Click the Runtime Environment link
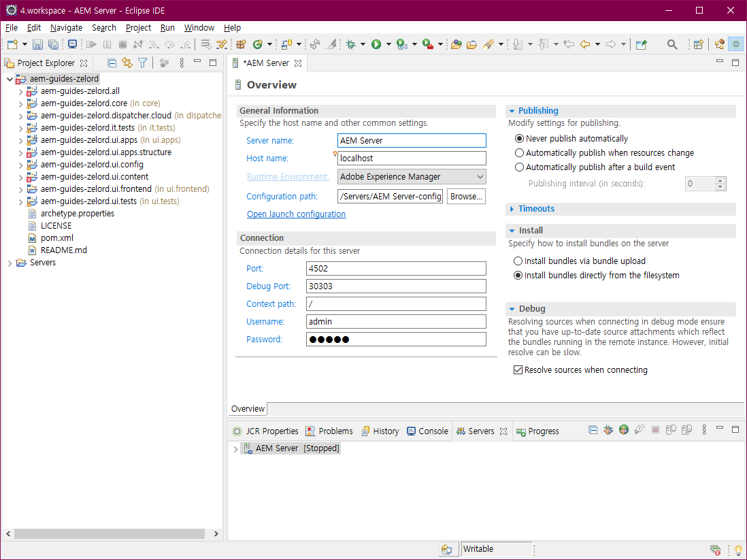 pyautogui.click(x=288, y=177)
